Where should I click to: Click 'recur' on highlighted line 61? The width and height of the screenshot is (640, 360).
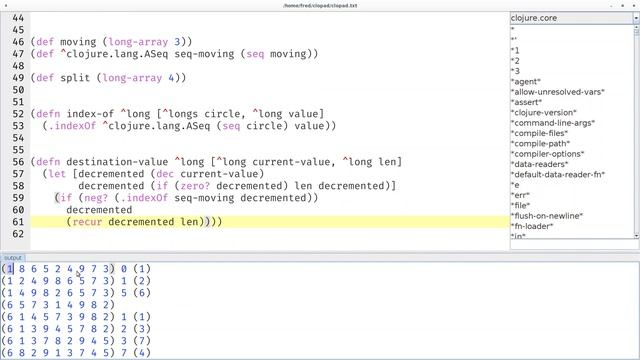coord(87,222)
